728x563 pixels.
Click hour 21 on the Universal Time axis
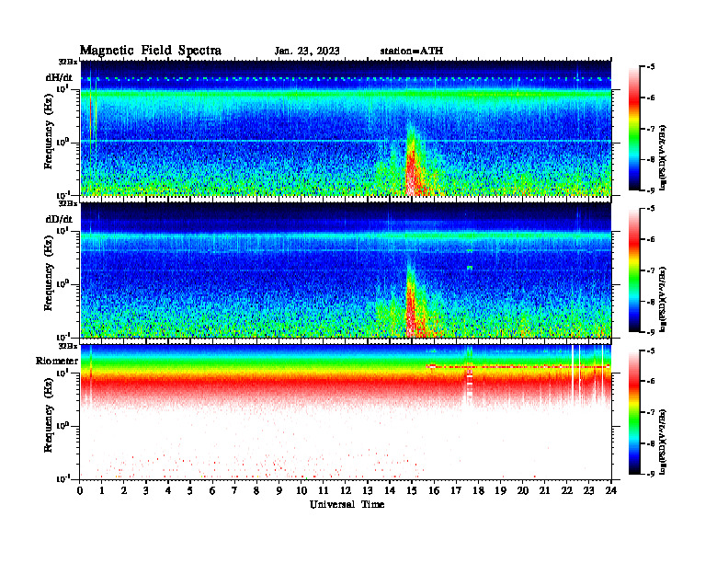click(x=544, y=490)
